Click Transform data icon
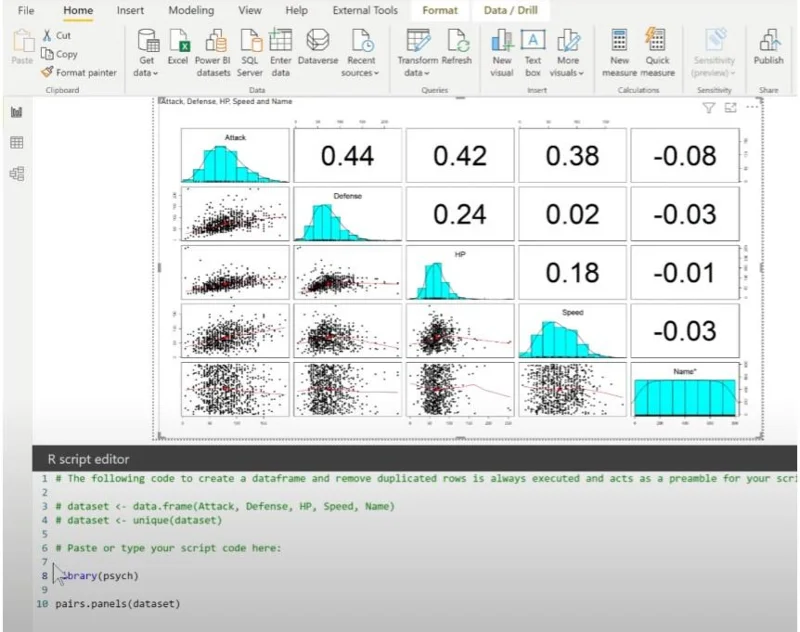 [418, 40]
